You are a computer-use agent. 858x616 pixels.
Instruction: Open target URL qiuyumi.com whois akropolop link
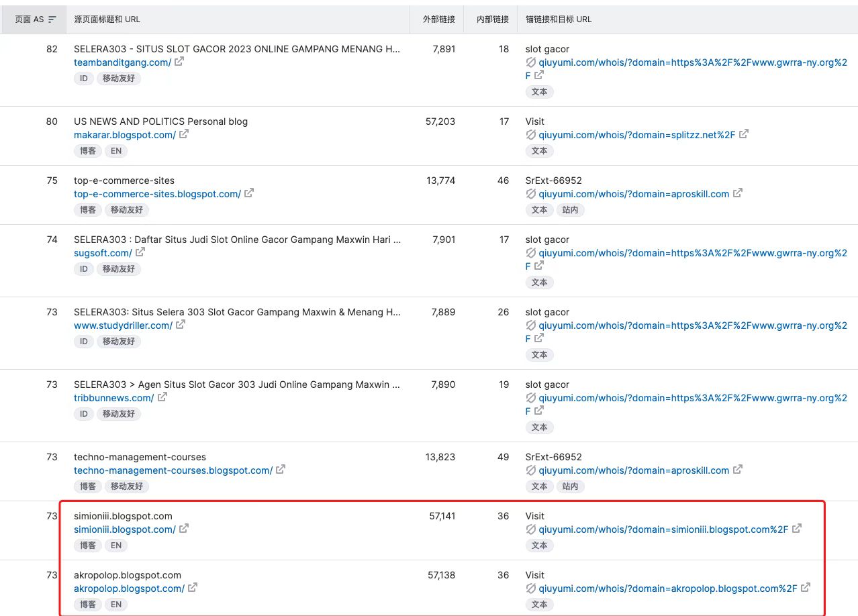(668, 588)
